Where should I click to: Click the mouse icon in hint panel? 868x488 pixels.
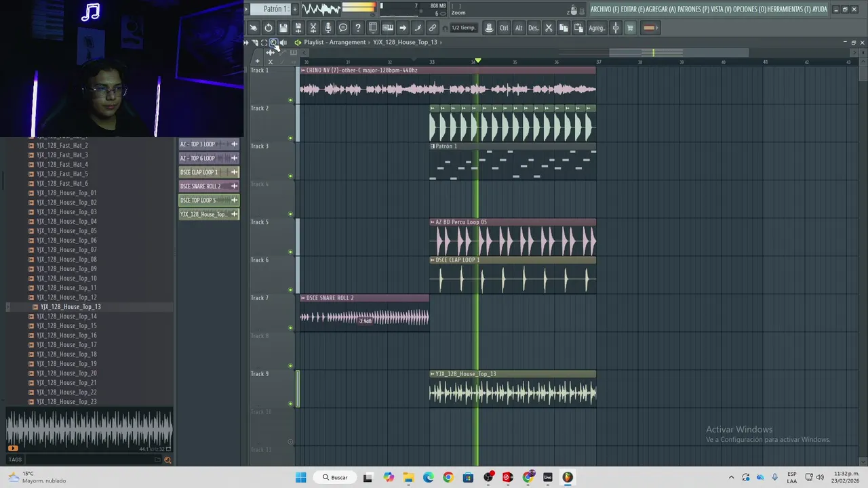(x=574, y=9)
